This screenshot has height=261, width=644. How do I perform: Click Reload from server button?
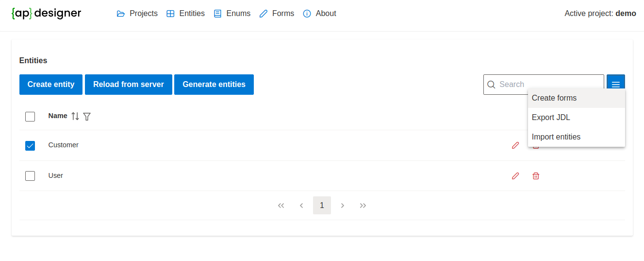pos(129,85)
